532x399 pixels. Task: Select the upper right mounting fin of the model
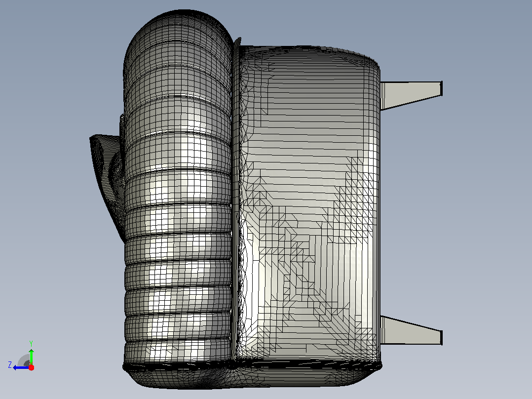click(411, 95)
